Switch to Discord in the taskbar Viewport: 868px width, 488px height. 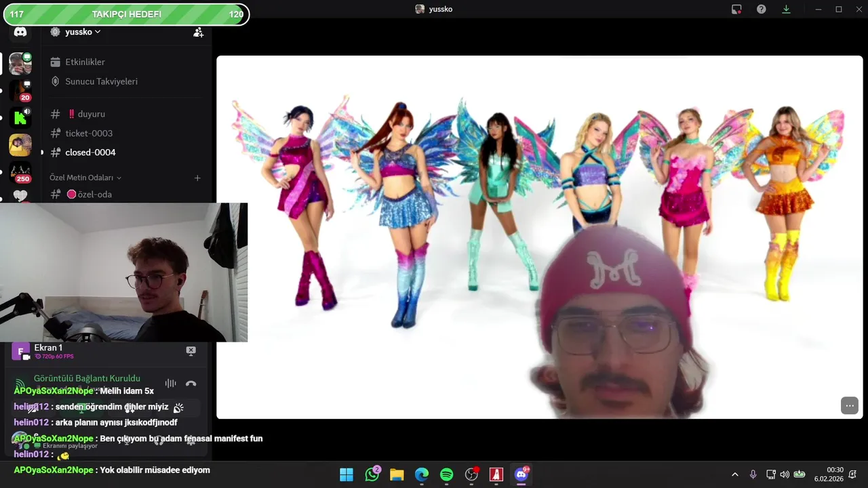coord(521,474)
